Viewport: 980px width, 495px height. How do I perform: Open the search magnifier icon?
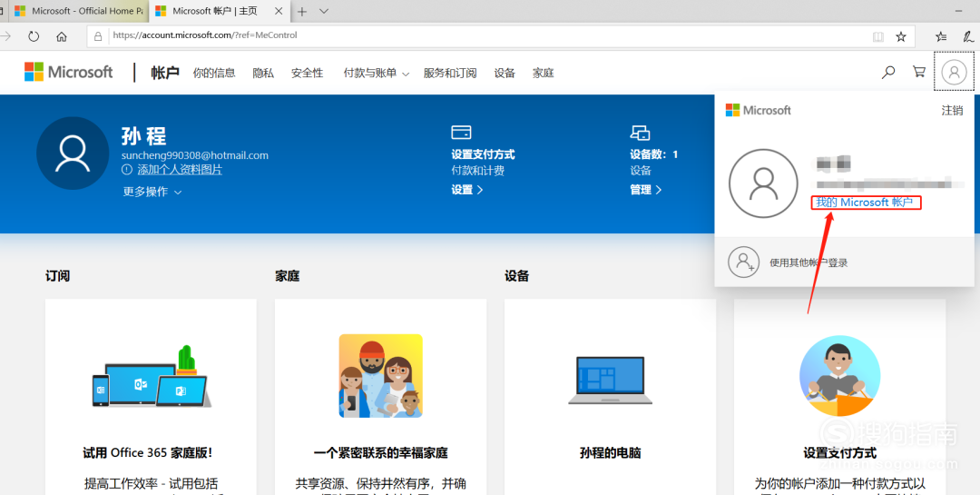pyautogui.click(x=888, y=73)
